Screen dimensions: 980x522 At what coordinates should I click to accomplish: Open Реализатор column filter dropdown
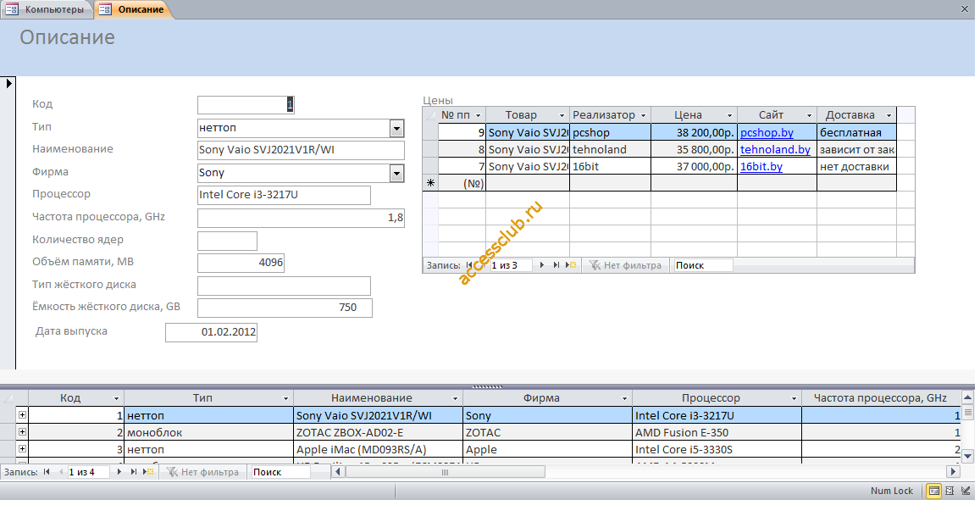(x=643, y=115)
